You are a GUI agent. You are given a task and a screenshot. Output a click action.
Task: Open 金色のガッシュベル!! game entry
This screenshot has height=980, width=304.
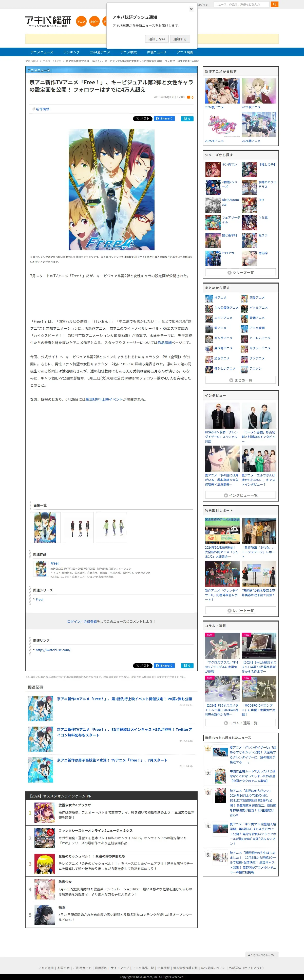click(x=111, y=864)
